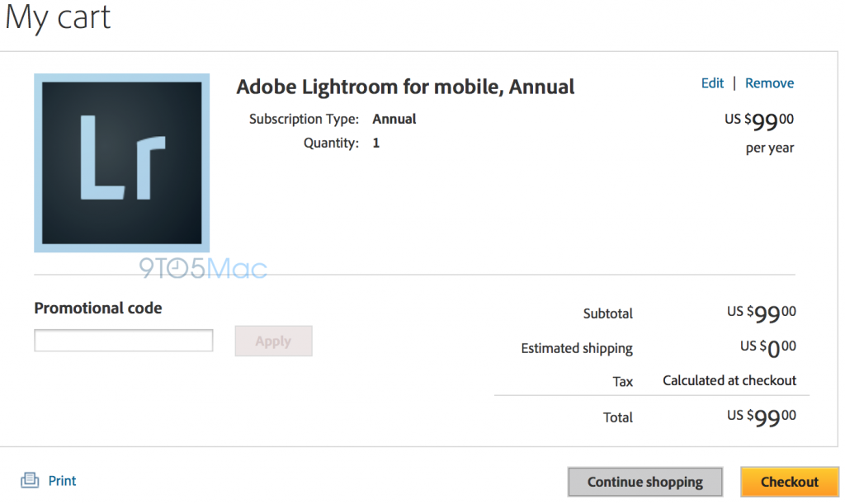Click the Promotional code heading
The width and height of the screenshot is (845, 504).
(x=97, y=308)
